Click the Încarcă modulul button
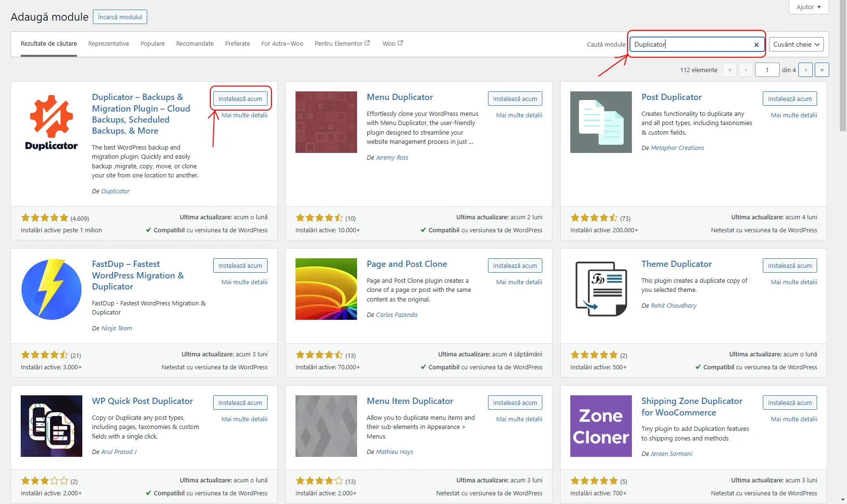The image size is (847, 504). tap(120, 17)
